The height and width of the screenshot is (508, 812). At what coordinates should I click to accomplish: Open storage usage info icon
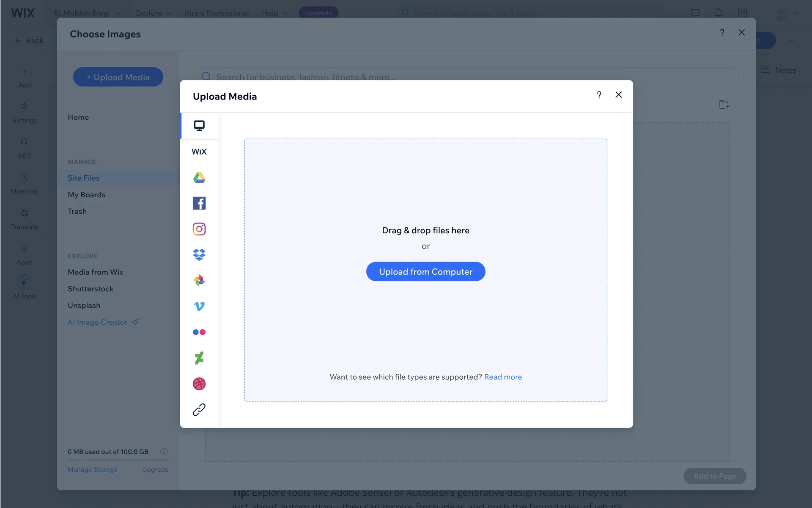tap(164, 452)
